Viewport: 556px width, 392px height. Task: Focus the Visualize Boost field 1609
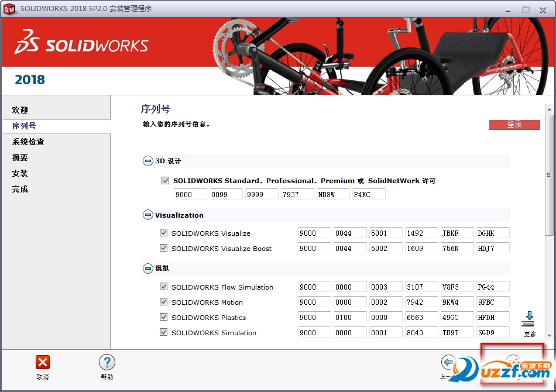[421, 248]
